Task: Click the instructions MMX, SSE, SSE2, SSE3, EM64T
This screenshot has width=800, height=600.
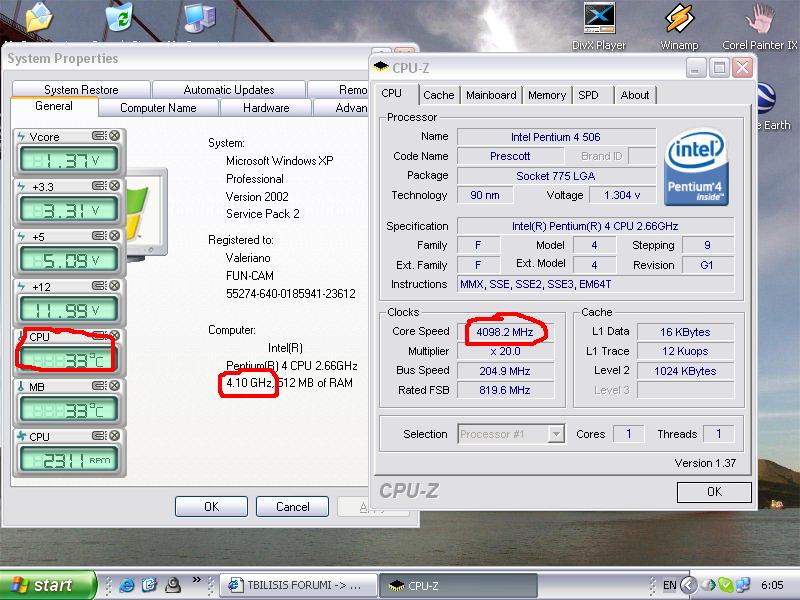Action: coord(595,284)
